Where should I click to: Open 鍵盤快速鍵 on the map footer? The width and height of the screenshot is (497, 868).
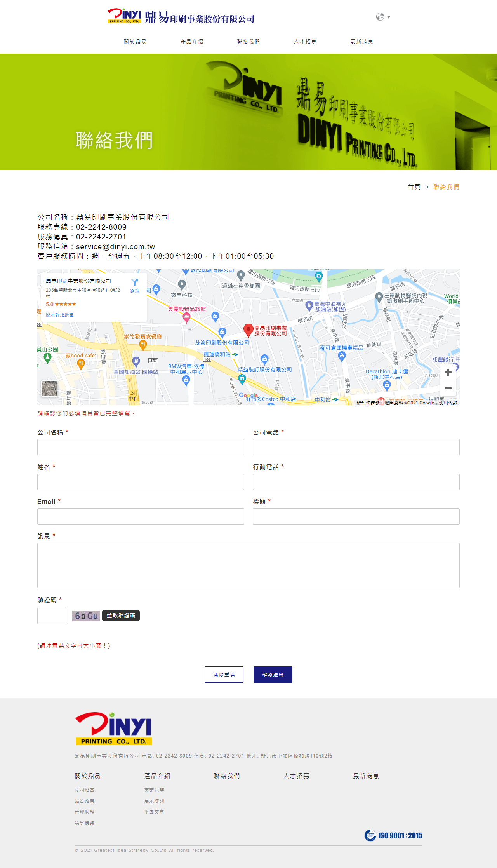coord(368,403)
